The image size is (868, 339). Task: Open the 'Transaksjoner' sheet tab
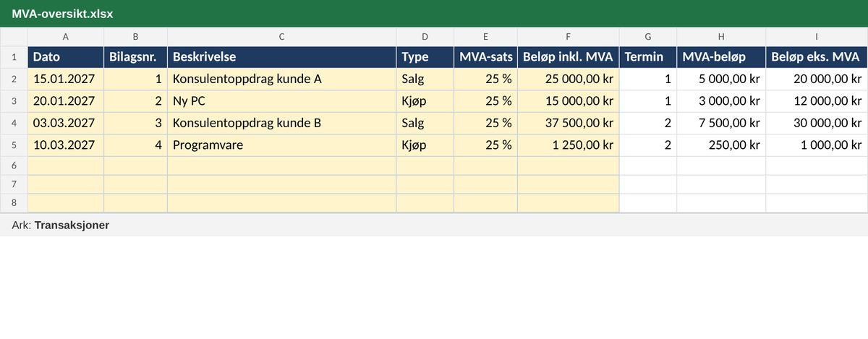72,226
